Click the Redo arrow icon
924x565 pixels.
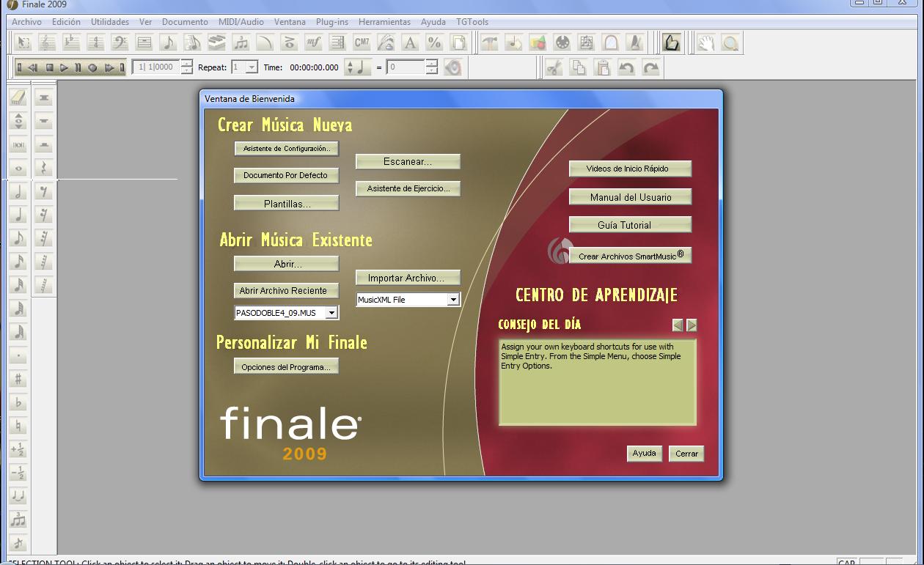click(x=651, y=67)
